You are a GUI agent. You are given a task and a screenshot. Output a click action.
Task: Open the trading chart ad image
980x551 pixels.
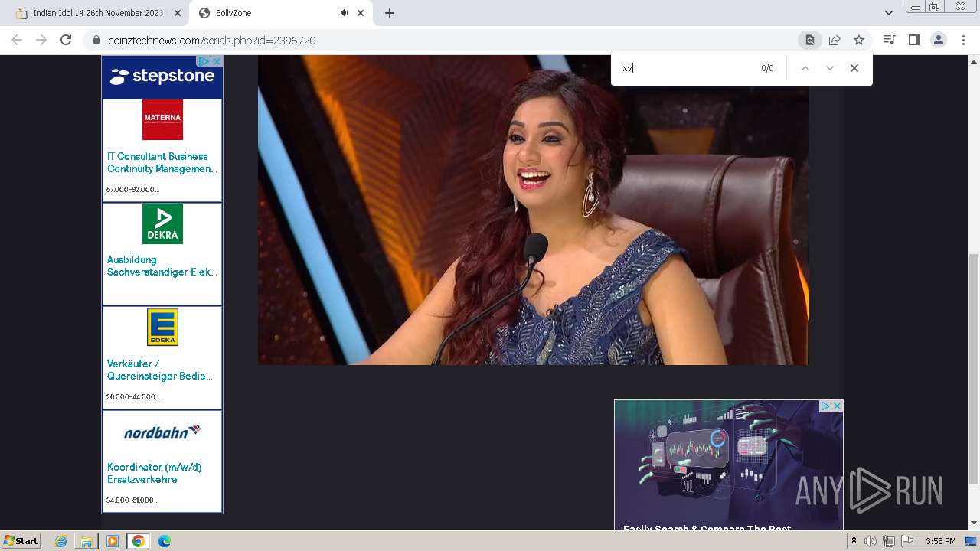tap(728, 464)
